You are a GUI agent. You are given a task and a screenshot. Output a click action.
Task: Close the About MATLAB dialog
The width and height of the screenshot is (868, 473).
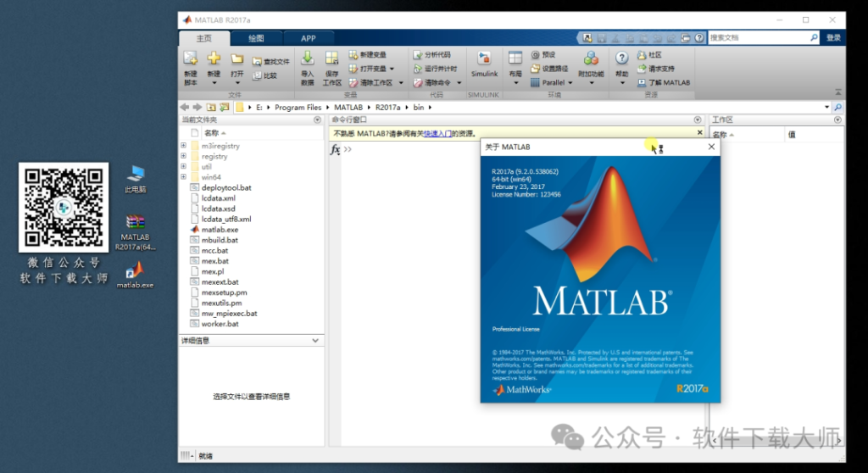click(711, 147)
